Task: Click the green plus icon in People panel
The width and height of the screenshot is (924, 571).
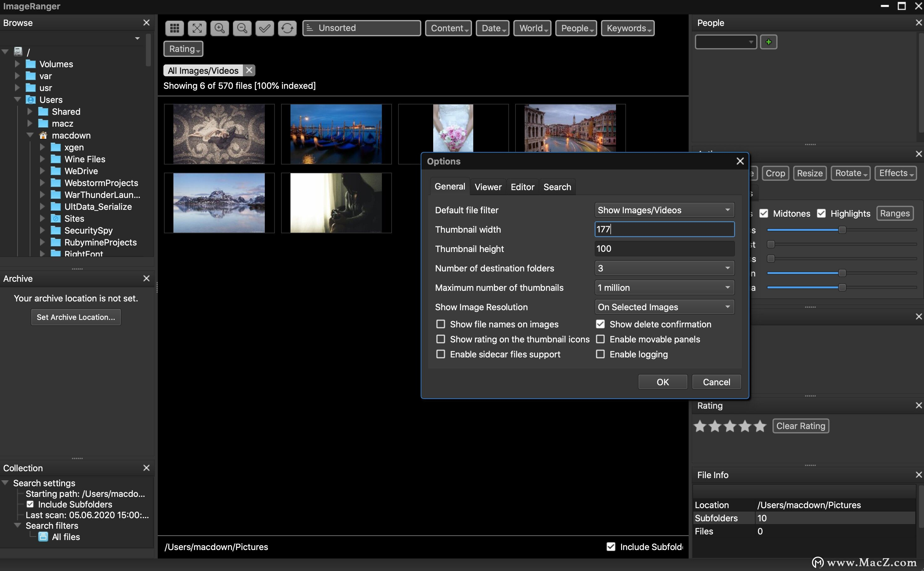Action: tap(769, 42)
